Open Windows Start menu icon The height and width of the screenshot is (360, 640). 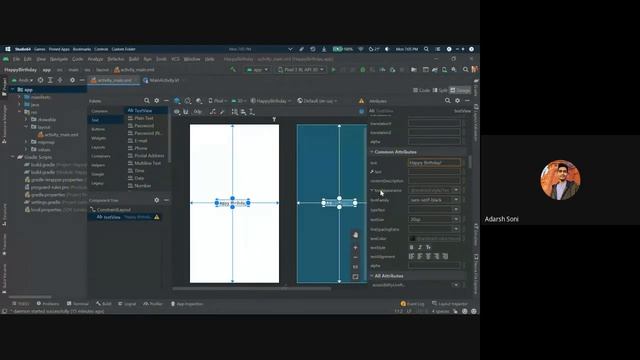[8, 49]
